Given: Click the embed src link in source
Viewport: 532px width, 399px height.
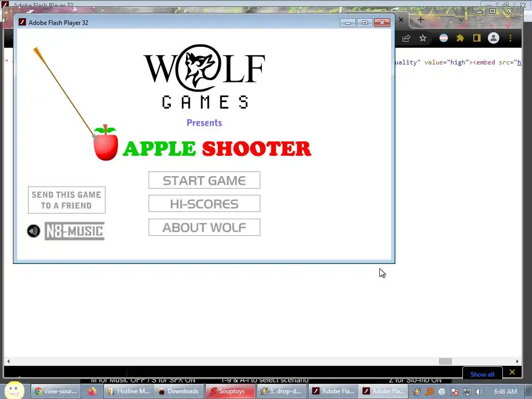Looking at the screenshot, I should point(519,62).
